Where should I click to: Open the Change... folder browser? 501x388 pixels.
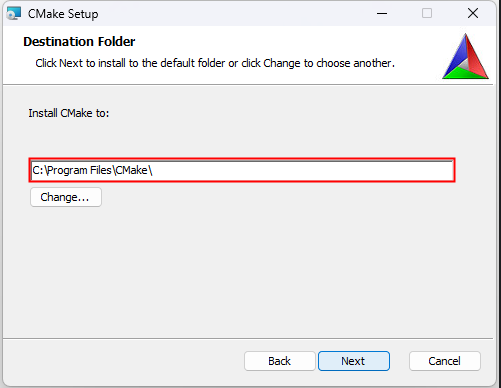point(66,197)
